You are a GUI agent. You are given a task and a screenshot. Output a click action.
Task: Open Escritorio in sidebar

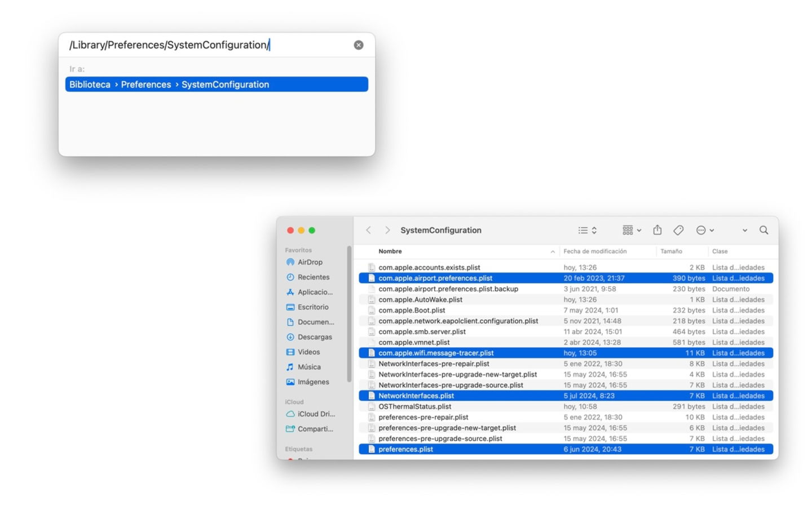313,307
